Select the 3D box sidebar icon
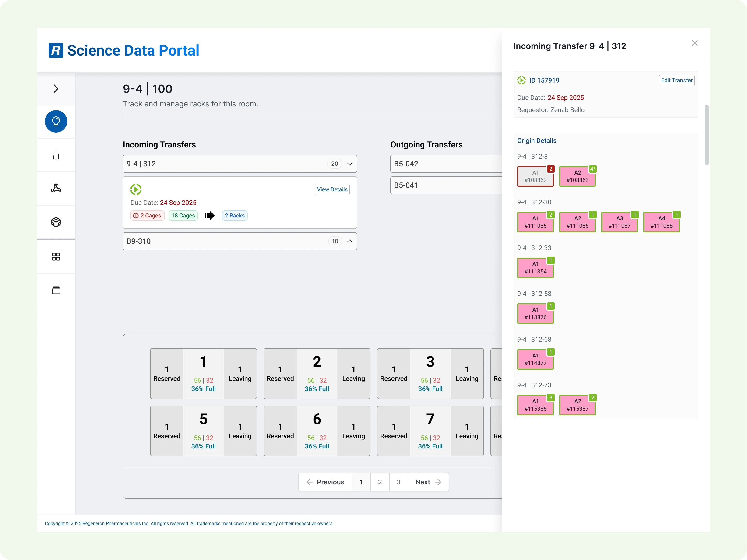Screen dimensions: 747x560 point(56,222)
